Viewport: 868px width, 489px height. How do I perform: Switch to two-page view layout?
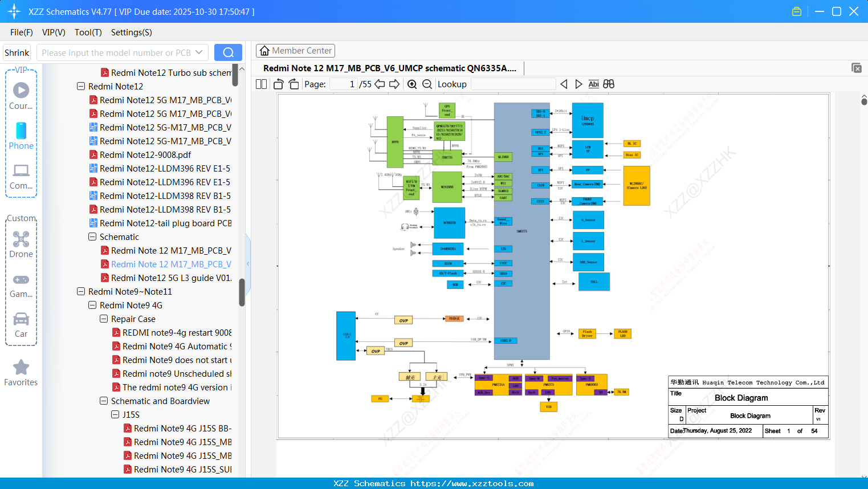(x=262, y=84)
